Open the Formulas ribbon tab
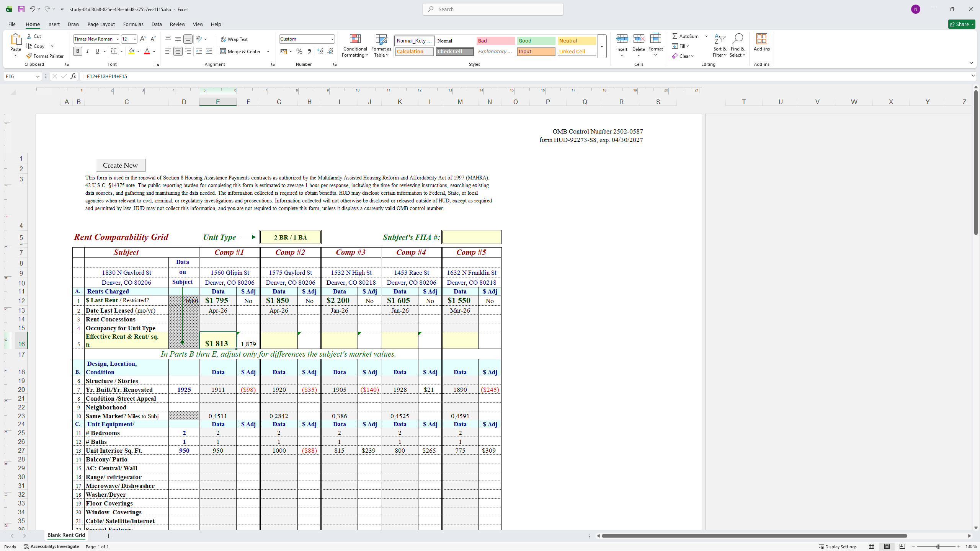 133,24
